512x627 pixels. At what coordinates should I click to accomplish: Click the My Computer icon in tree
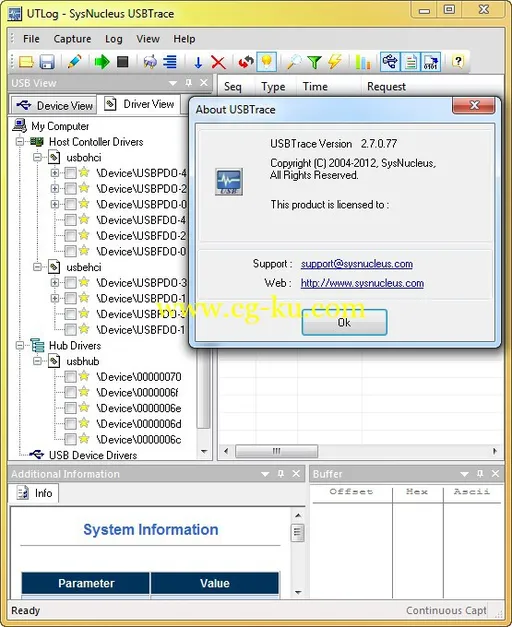pyautogui.click(x=20, y=126)
